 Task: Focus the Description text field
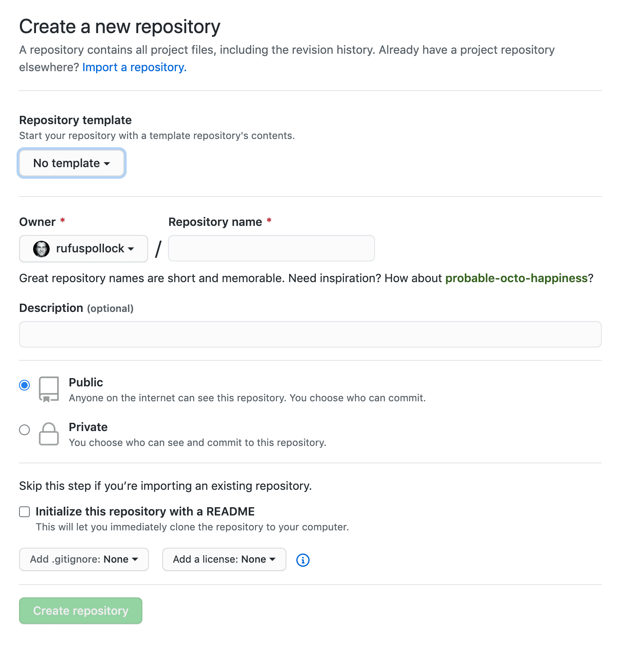(x=310, y=334)
